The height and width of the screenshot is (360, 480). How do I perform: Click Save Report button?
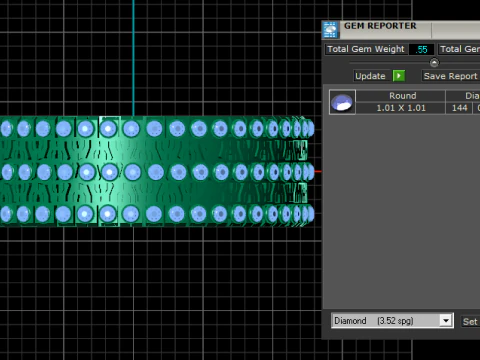(x=451, y=76)
